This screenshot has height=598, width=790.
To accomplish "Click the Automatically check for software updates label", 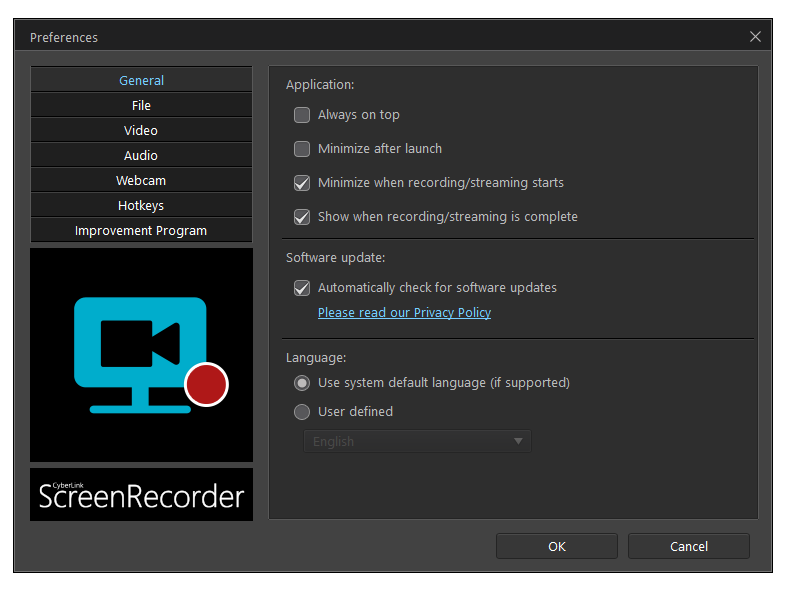I will pos(437,288).
